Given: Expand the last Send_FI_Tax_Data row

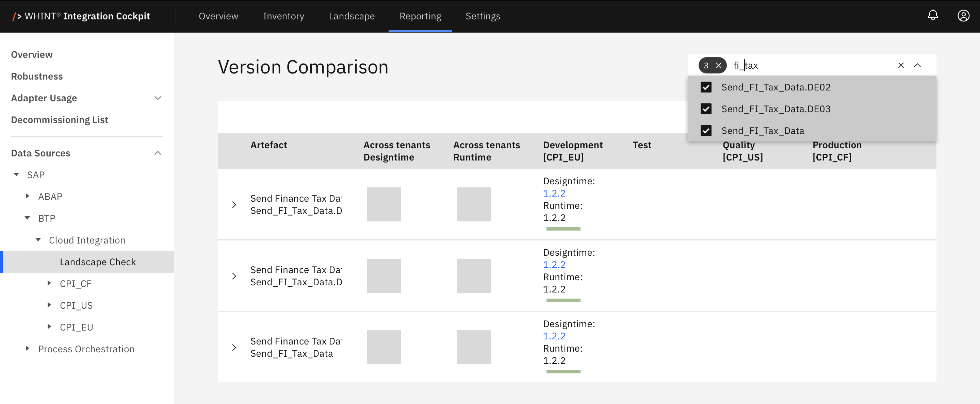Looking at the screenshot, I should coord(234,347).
